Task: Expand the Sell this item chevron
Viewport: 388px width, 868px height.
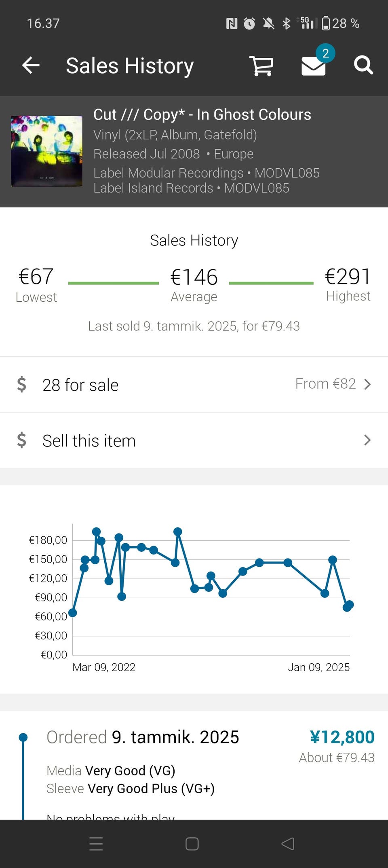Action: pyautogui.click(x=367, y=440)
